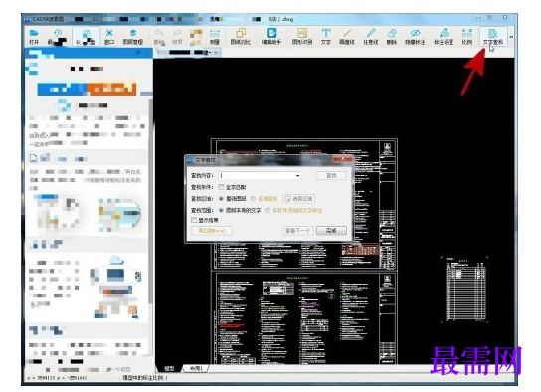Select 图纸本身的文字 radio option

[x=222, y=210]
